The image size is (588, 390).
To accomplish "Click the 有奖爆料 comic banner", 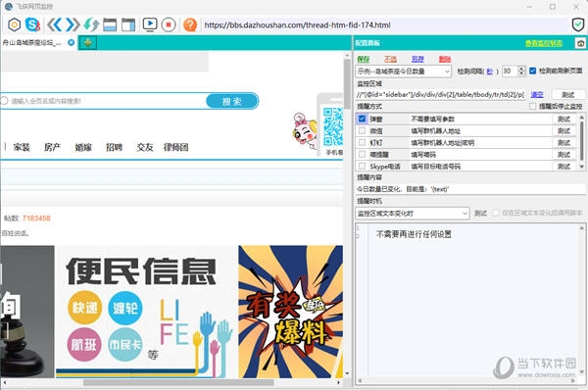I will (x=291, y=312).
